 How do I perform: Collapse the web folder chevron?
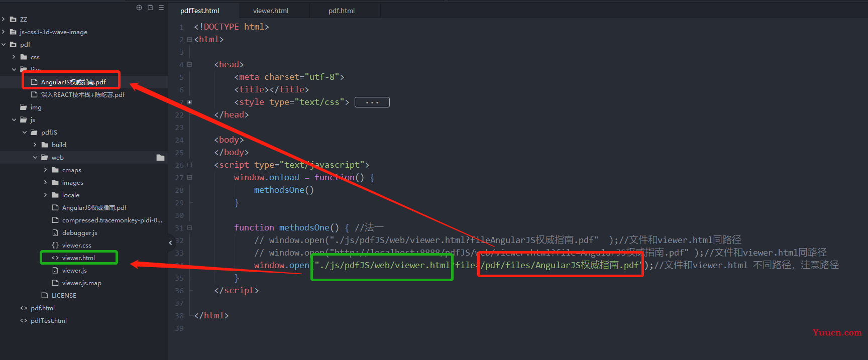(35, 158)
